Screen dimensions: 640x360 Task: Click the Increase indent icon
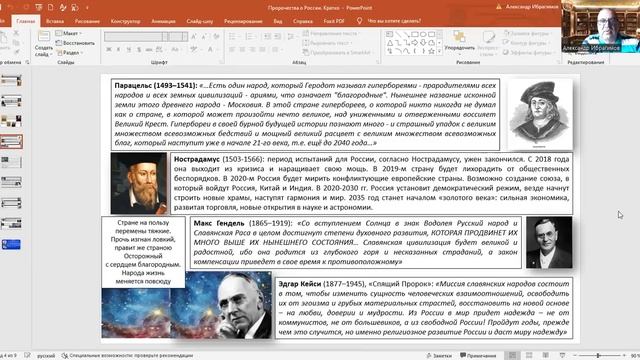tap(278, 37)
